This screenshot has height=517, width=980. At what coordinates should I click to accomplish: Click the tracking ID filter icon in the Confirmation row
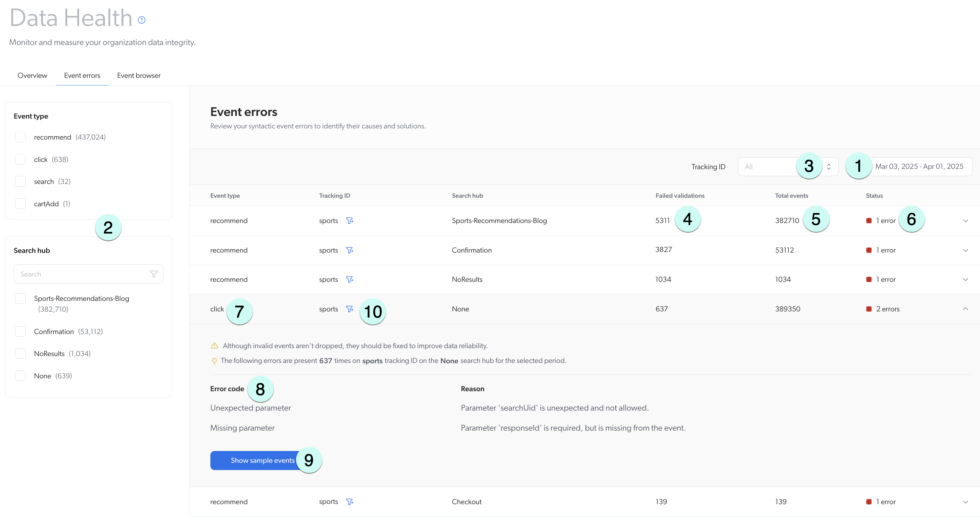pos(350,250)
